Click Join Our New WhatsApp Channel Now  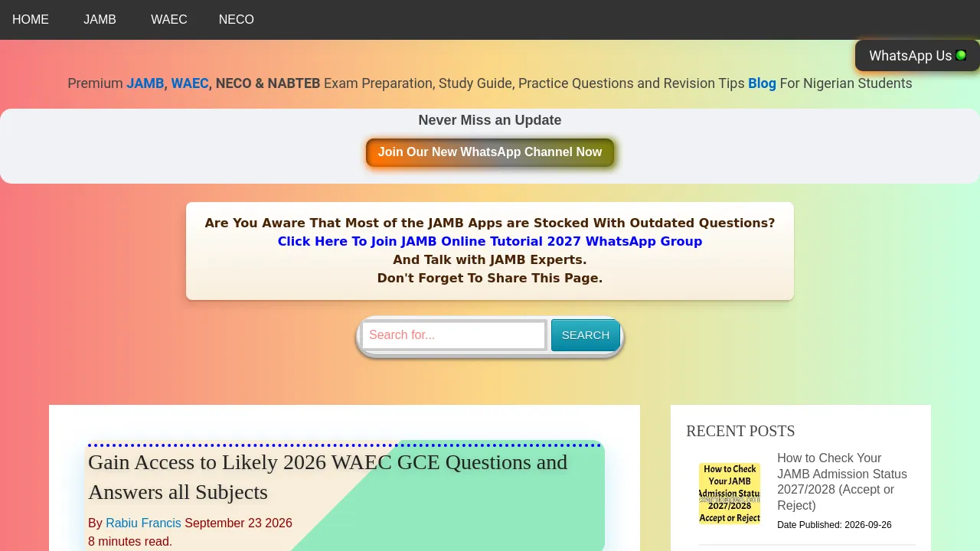pyautogui.click(x=490, y=152)
